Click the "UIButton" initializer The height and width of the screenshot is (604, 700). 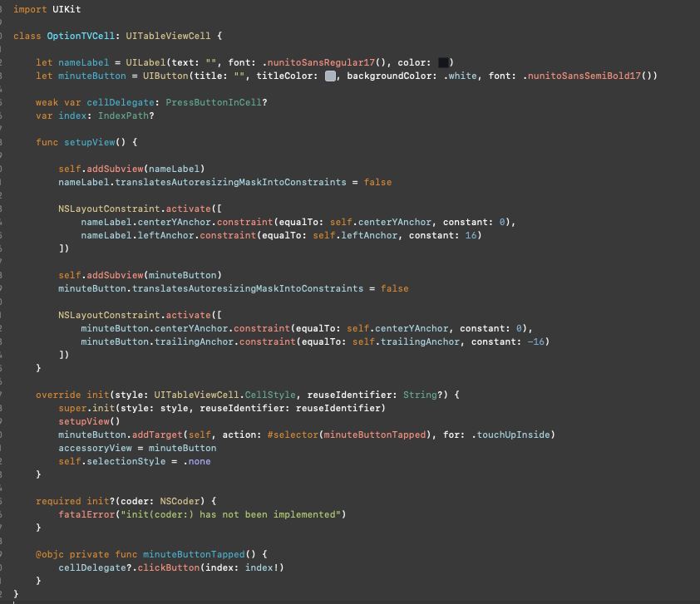tap(165, 76)
